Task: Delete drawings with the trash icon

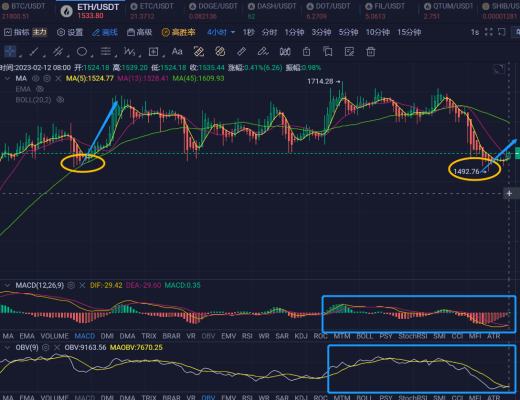Action: click(371, 52)
